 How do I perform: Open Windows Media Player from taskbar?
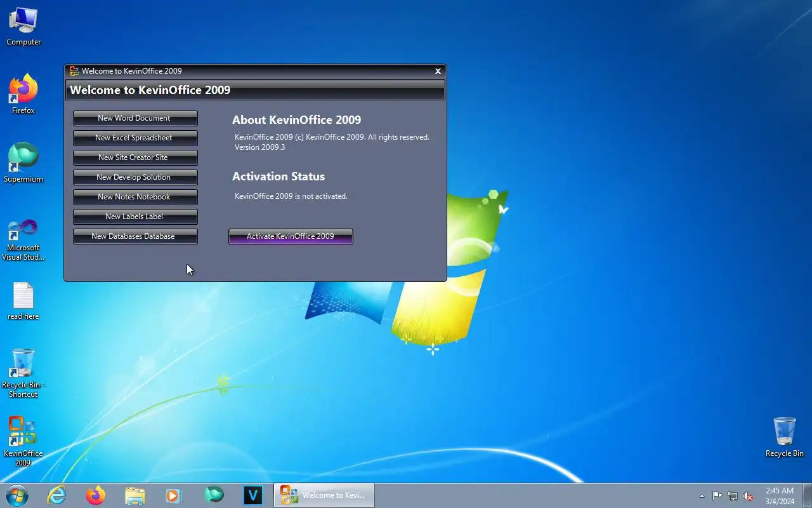[174, 495]
